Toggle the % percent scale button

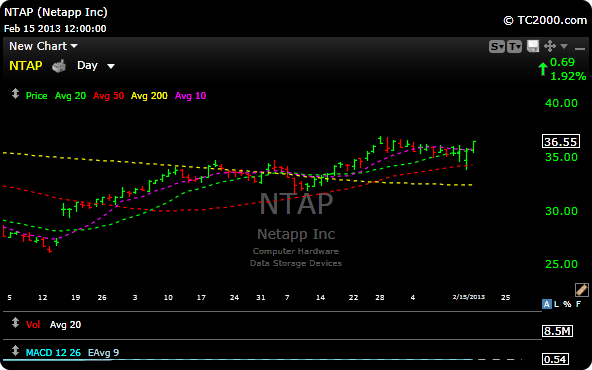(567, 304)
